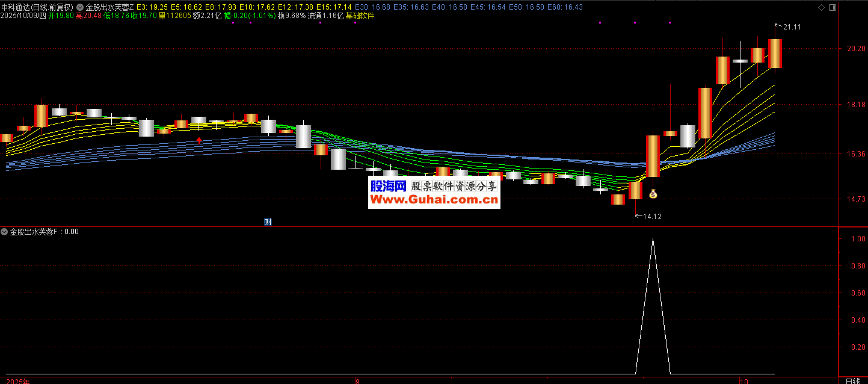Toggle the side panel icon at top right

832,8
